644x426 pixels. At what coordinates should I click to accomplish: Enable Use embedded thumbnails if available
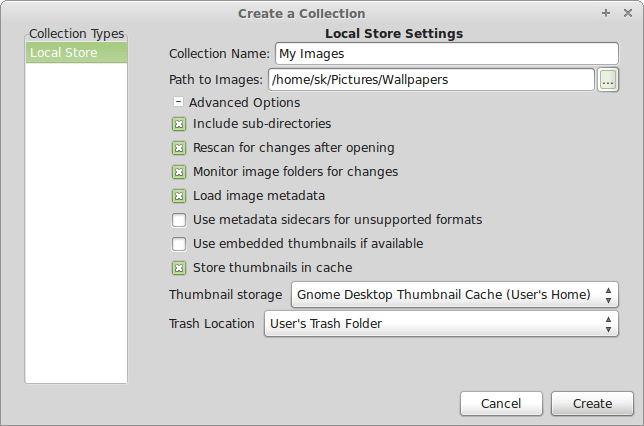click(179, 244)
